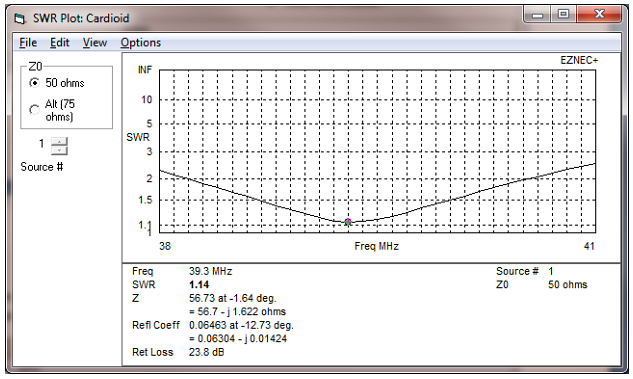Image resolution: width=633 pixels, height=379 pixels.
Task: Open the File menu
Action: [28, 43]
